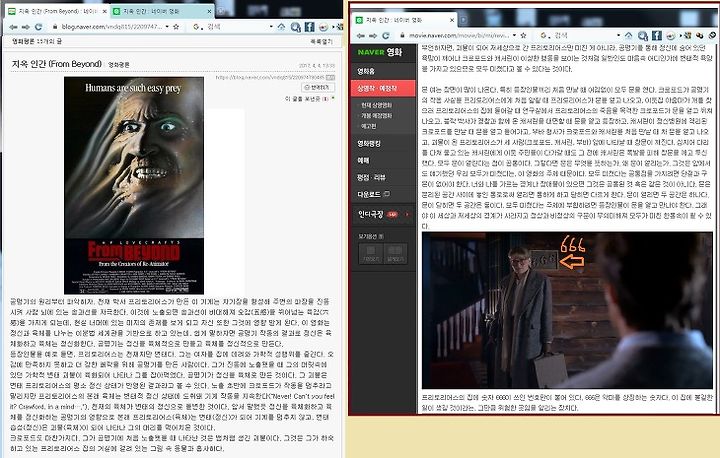The height and width of the screenshot is (458, 720).
Task: Open address history dropdown in left browser
Action: [167, 27]
